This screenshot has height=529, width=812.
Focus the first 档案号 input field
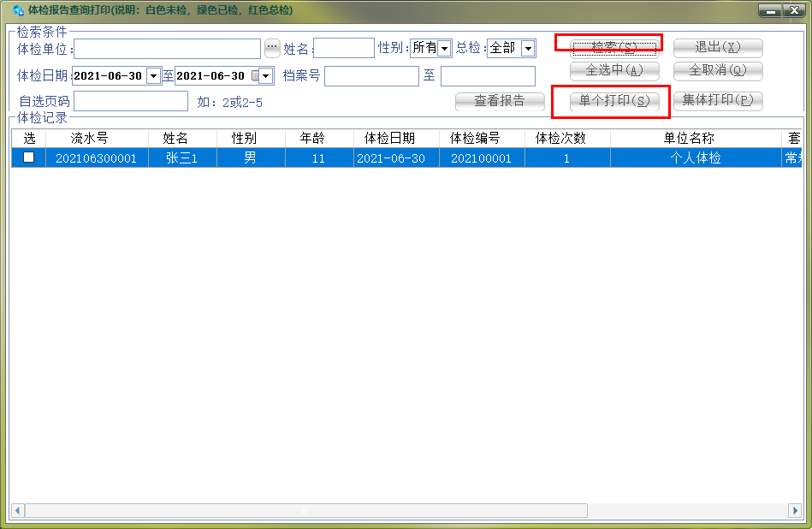(371, 75)
